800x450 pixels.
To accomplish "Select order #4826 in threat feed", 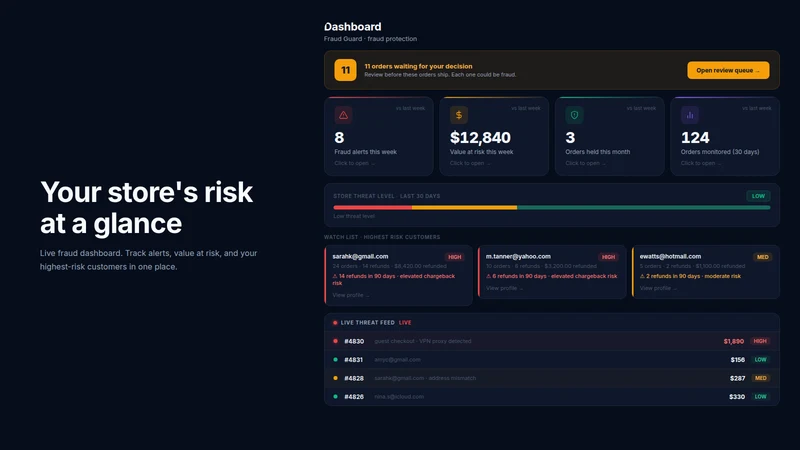I will click(552, 396).
